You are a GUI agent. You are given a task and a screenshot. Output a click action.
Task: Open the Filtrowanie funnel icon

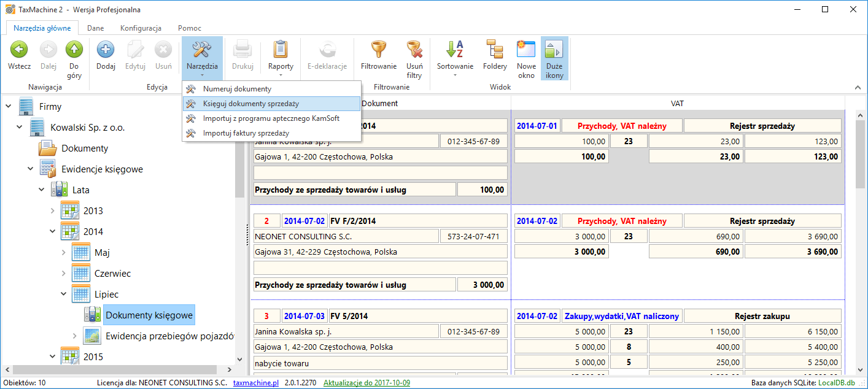point(378,50)
